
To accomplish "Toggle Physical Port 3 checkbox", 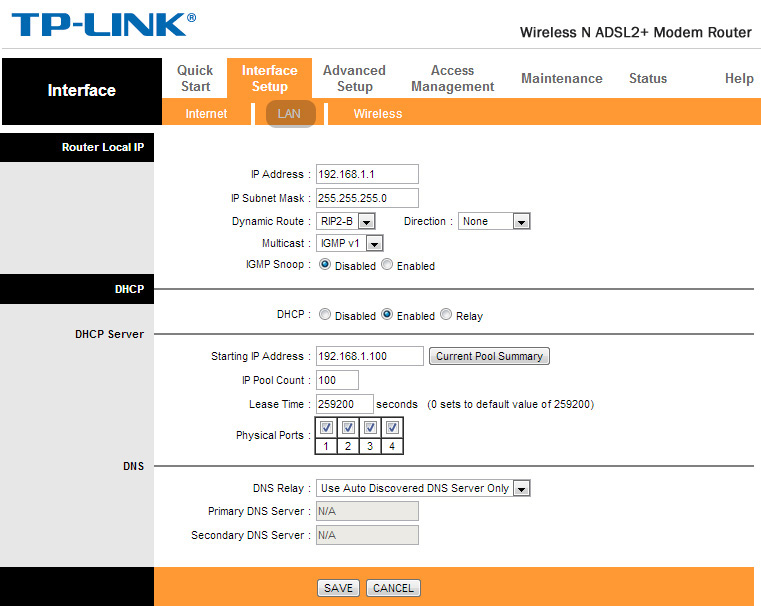I will point(370,428).
